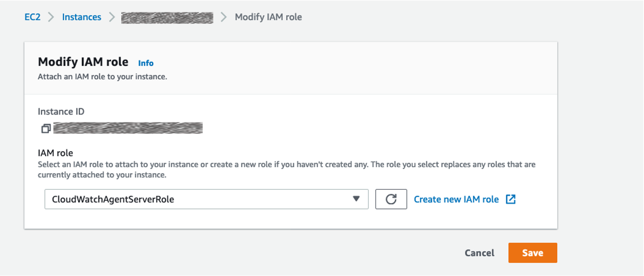Screen dimensions: 644x276
Task: Refresh the IAM role list
Action: click(391, 199)
